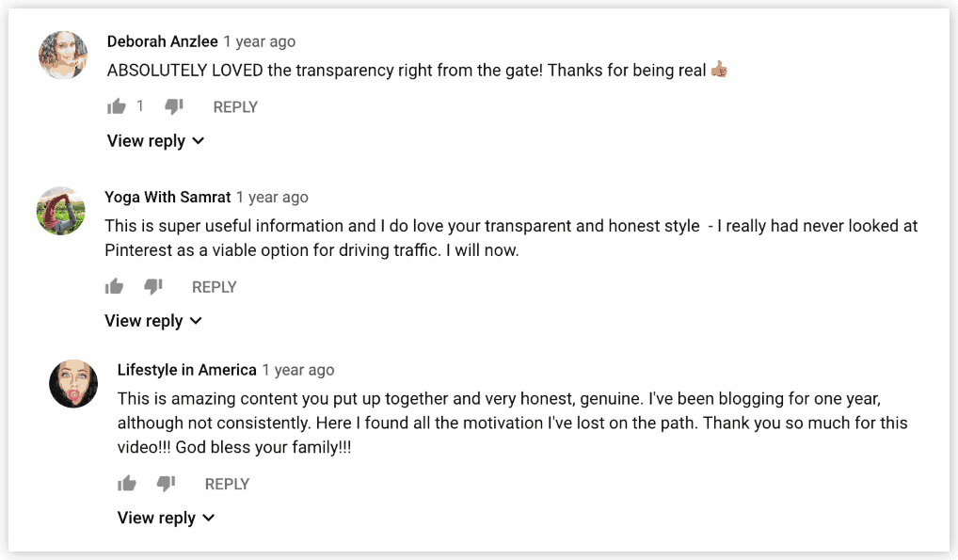Click REPLY on the Lifestyle in America comment
Viewport: 958px width, 560px height.
(227, 483)
